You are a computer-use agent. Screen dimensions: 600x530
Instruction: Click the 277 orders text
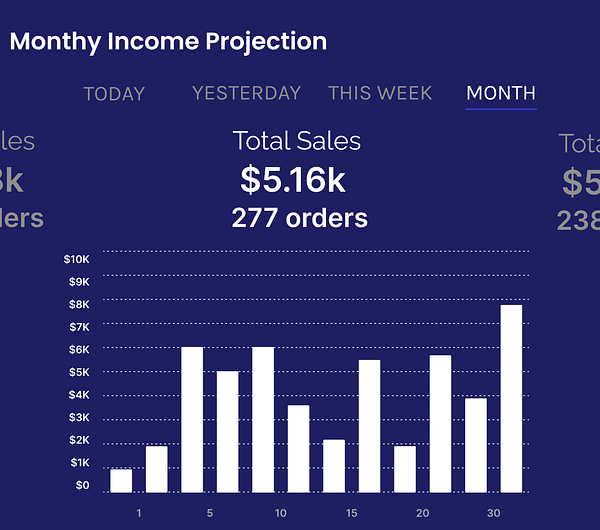299,218
